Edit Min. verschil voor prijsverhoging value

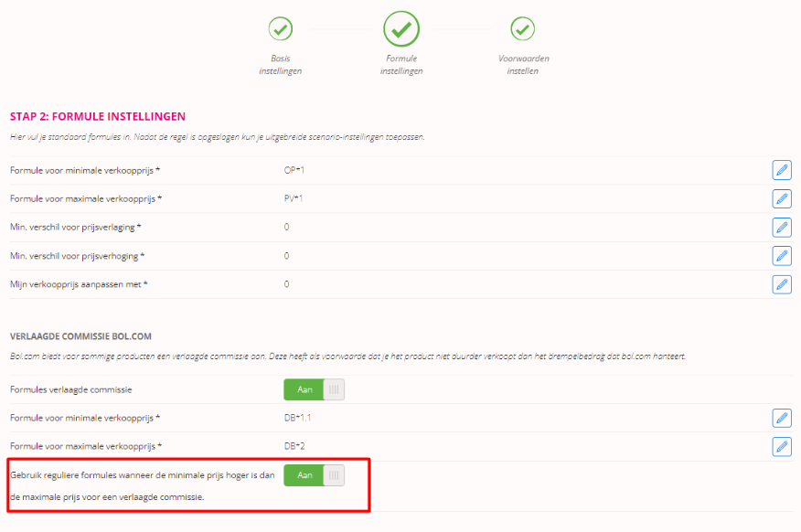[782, 256]
